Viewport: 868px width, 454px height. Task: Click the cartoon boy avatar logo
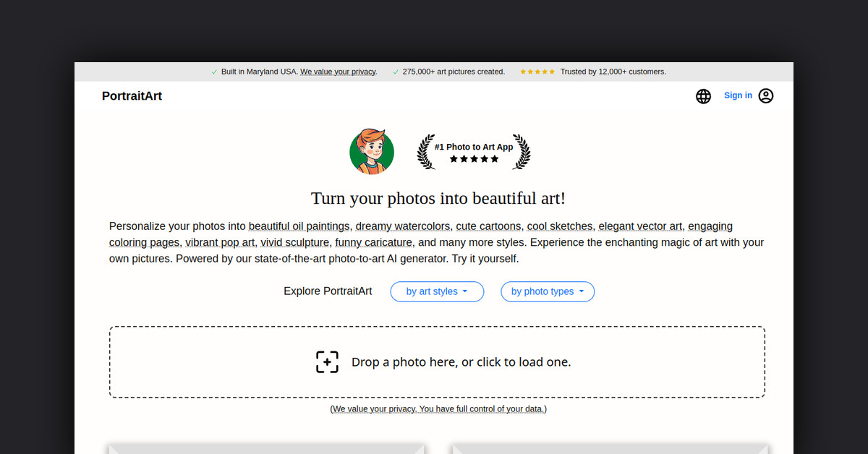tap(372, 152)
